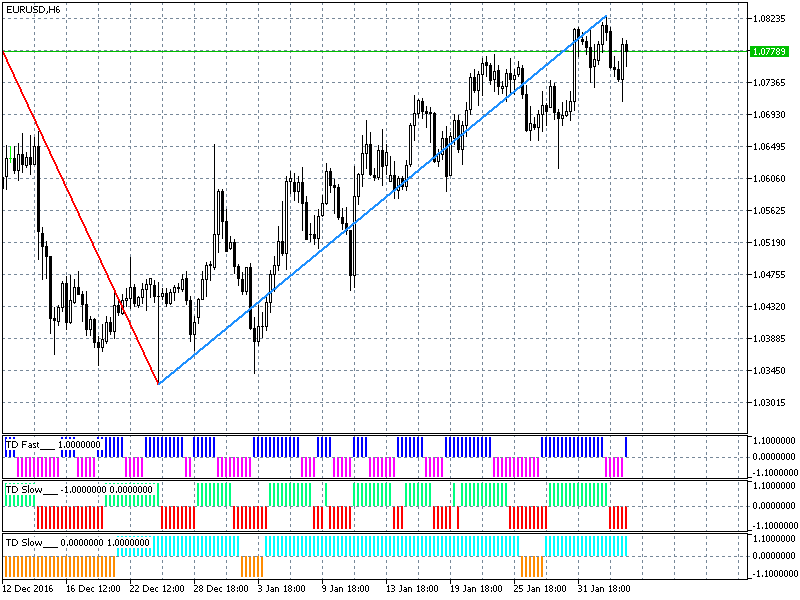Click the EURUSD,H6 chart title
The image size is (800, 600).
tap(33, 9)
